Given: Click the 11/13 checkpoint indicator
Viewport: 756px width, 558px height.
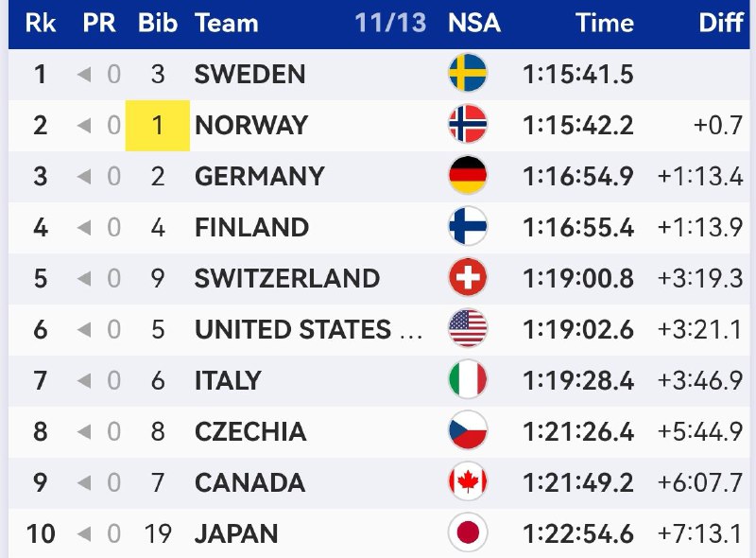Looking at the screenshot, I should [x=390, y=23].
